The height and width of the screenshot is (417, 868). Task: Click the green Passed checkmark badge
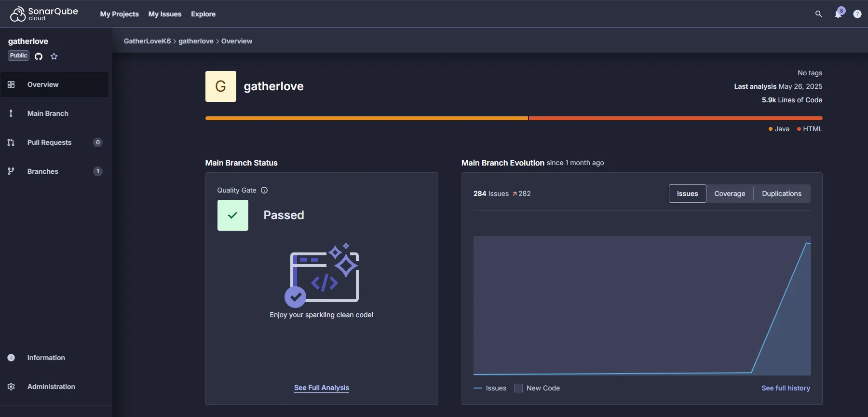pos(233,215)
